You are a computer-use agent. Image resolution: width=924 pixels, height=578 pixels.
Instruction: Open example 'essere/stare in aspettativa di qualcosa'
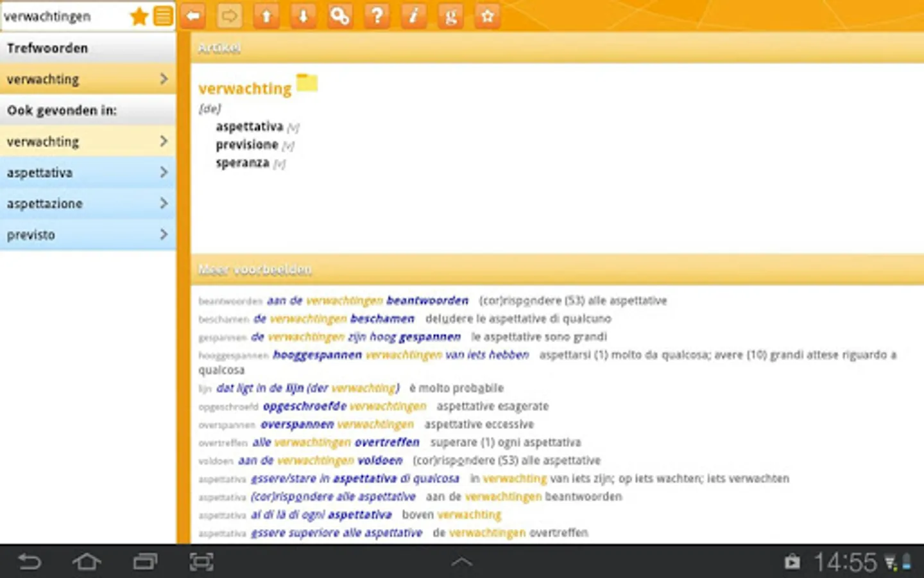coord(355,478)
